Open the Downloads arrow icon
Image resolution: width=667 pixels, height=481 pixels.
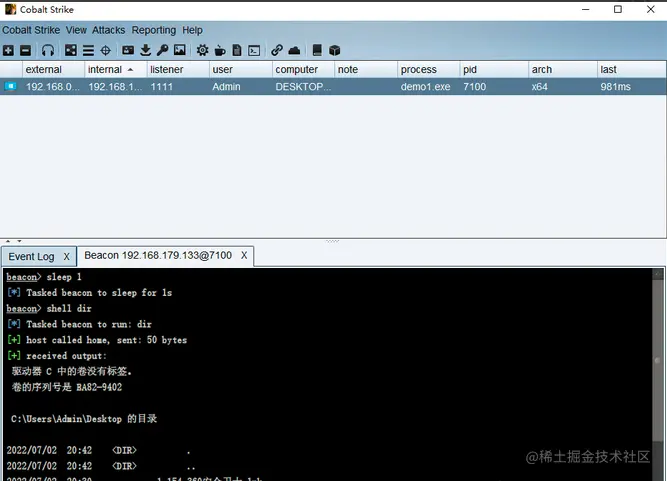(x=145, y=50)
